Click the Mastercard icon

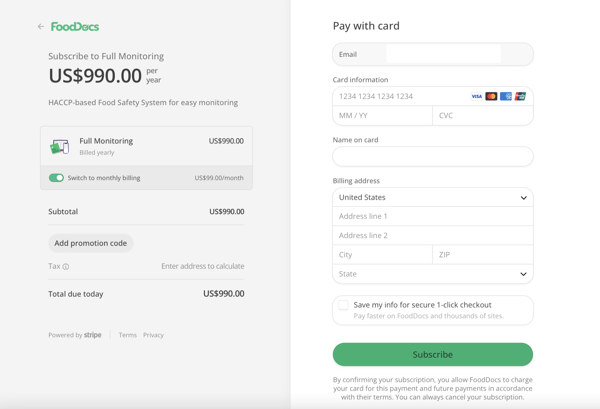point(491,96)
